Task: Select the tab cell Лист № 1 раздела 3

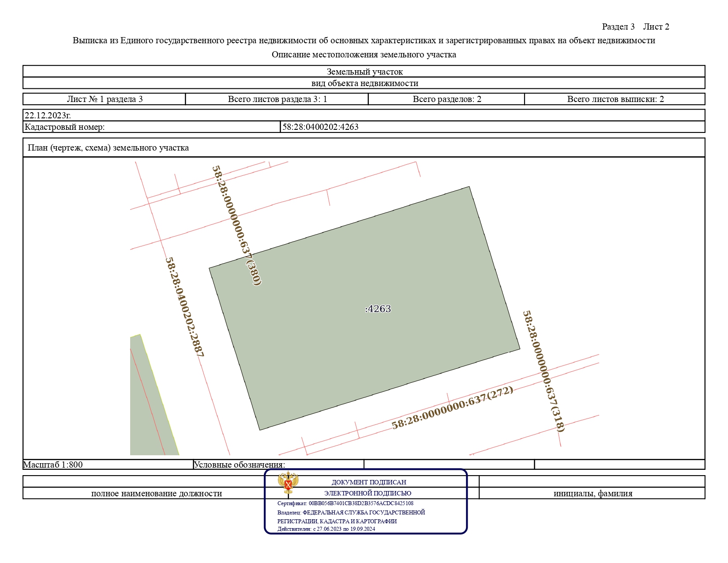Action: (104, 100)
